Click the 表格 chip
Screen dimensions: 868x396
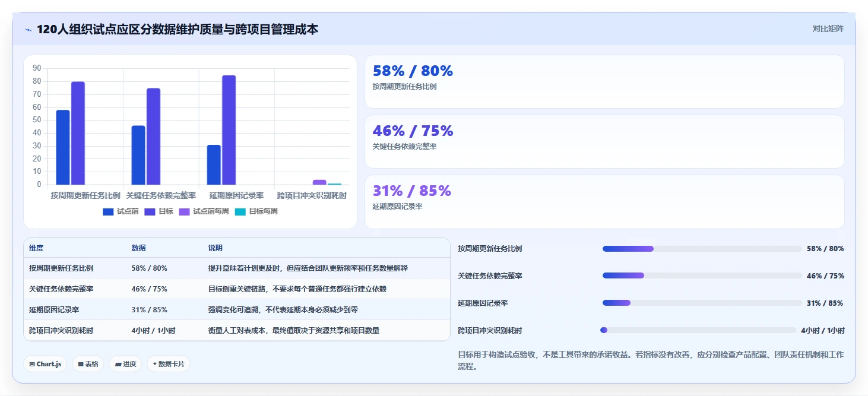pos(88,364)
